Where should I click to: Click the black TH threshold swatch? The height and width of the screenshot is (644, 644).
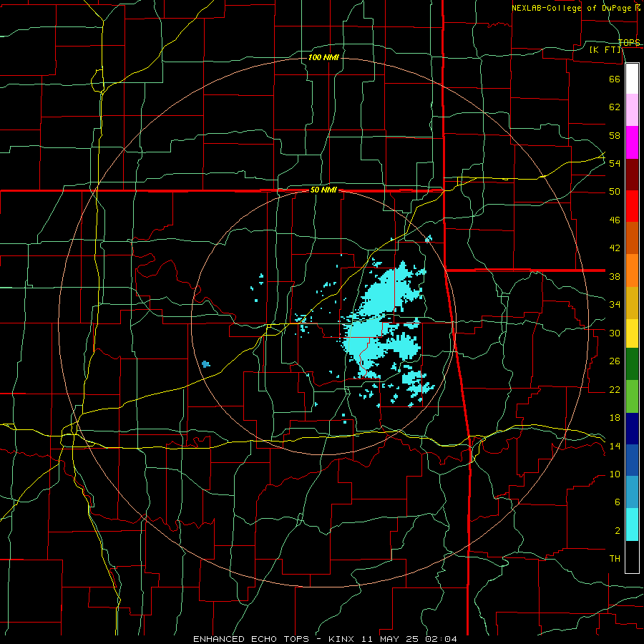click(x=632, y=557)
